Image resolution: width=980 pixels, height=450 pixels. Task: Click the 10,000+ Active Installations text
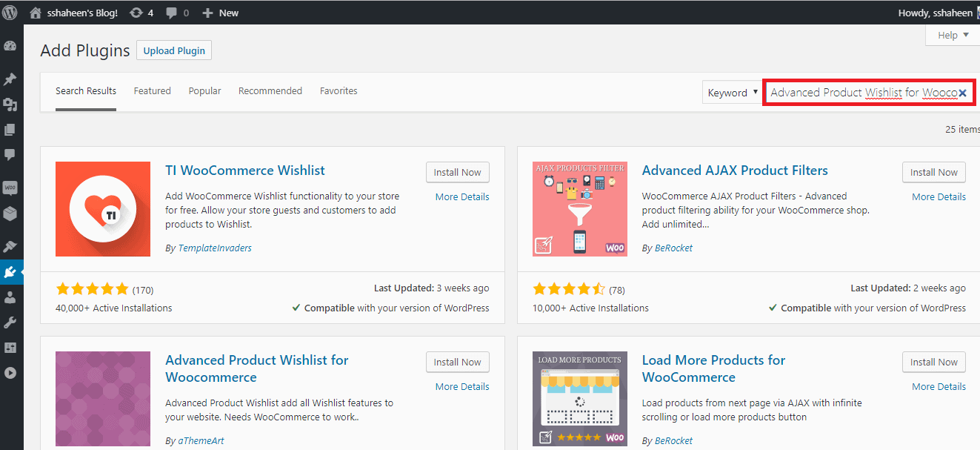590,308
